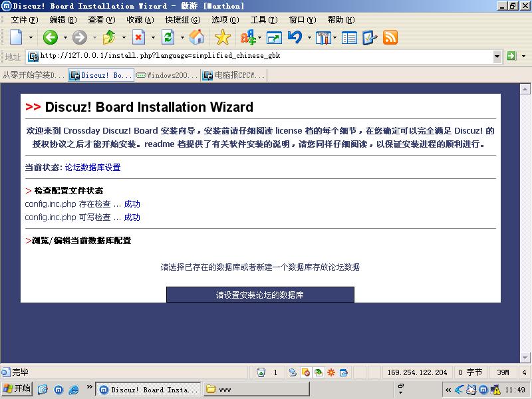Open the Up level dropdown arrow
Image resolution: width=532 pixels, height=399 pixels.
coord(124,38)
